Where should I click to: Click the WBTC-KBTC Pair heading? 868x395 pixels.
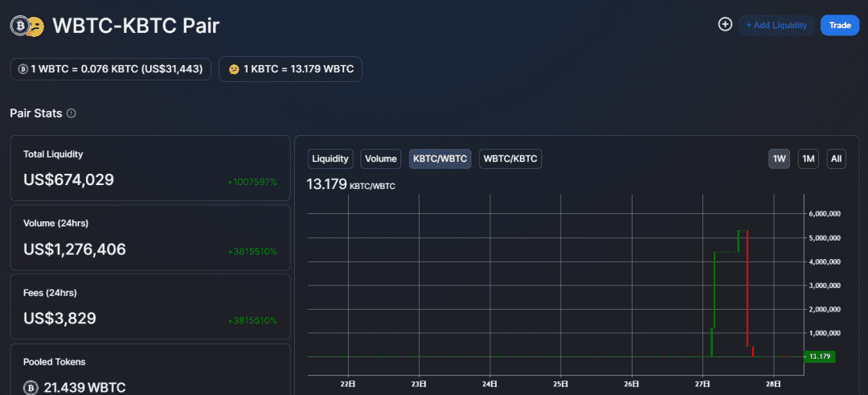pyautogui.click(x=136, y=26)
